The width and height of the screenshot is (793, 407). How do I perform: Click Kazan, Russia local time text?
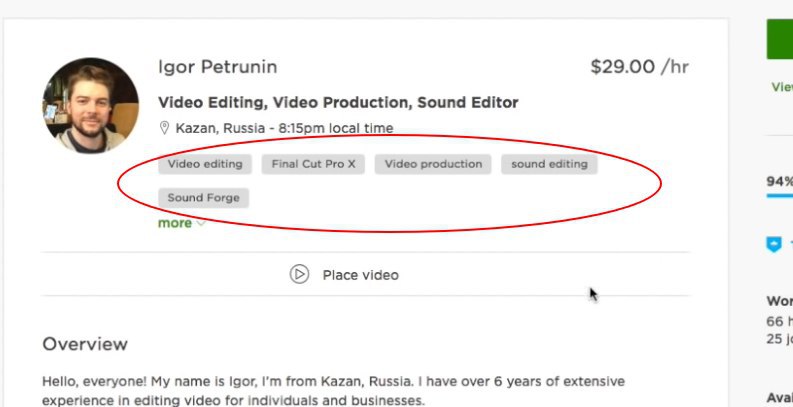point(284,128)
